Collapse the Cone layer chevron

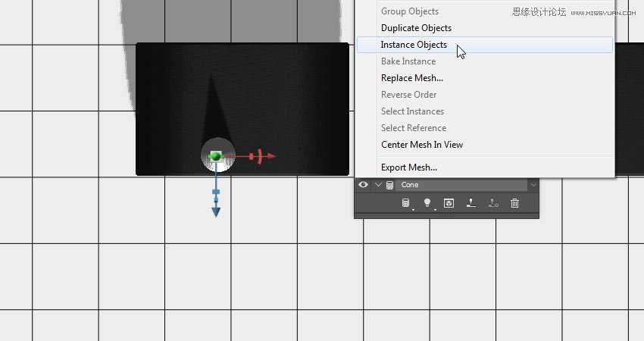point(378,185)
